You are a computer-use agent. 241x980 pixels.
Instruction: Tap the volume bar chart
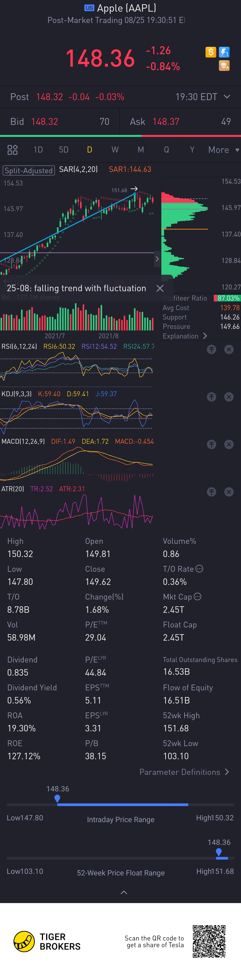(x=77, y=317)
